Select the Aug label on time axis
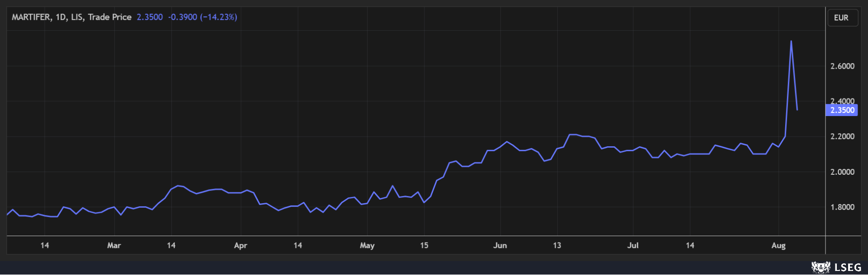This screenshot has height=275, width=868. pyautogui.click(x=778, y=245)
